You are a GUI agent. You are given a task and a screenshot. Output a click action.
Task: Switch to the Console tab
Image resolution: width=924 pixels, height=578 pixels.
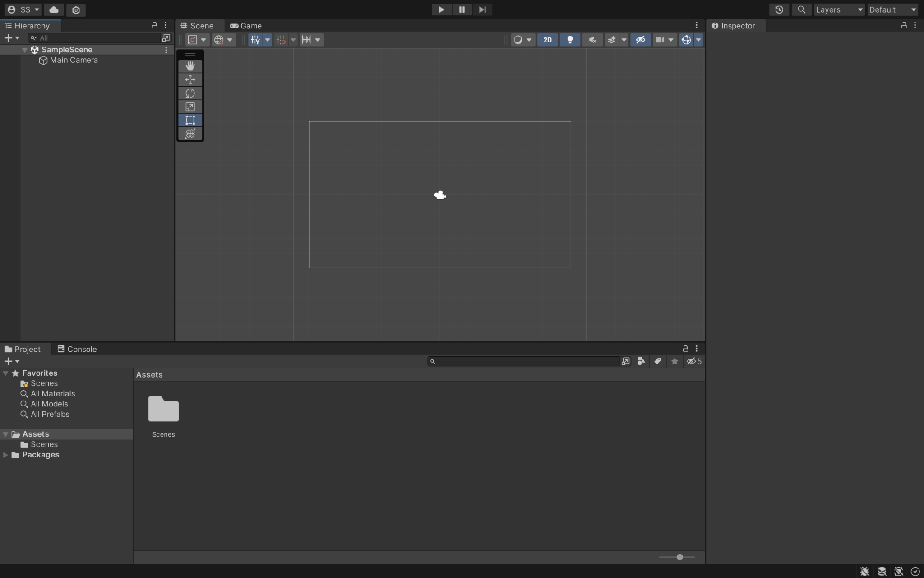82,349
